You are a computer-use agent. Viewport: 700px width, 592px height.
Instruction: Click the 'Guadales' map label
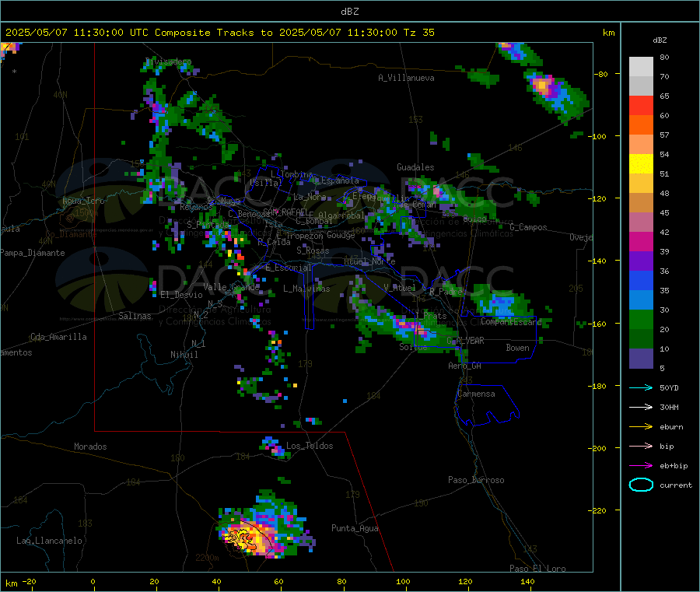415,167
